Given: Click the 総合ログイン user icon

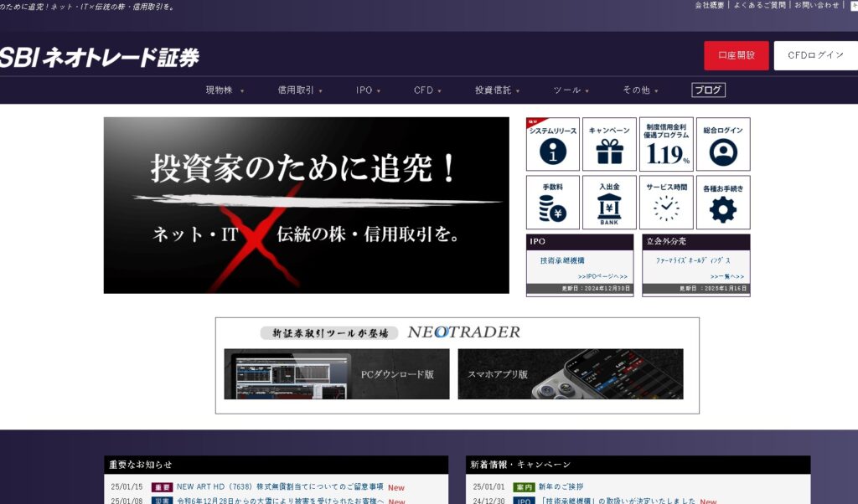Looking at the screenshot, I should coord(723,145).
